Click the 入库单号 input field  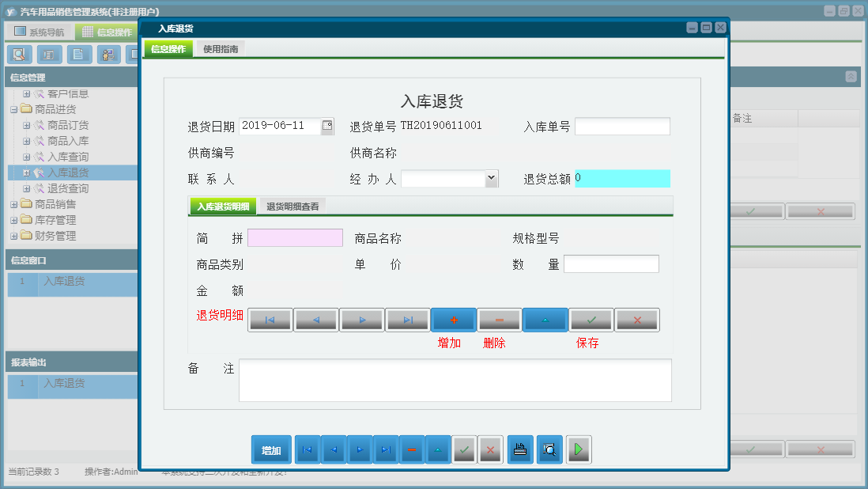(622, 127)
